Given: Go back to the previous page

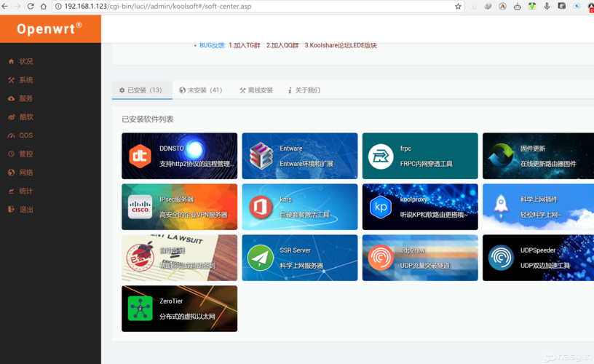Looking at the screenshot, I should pos(5,7).
